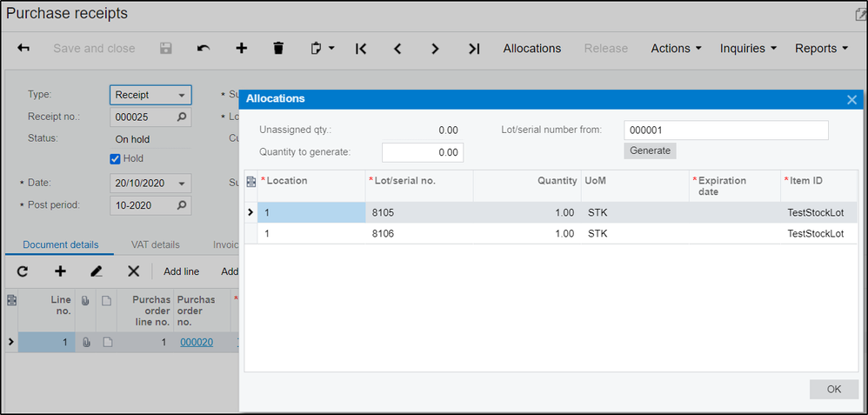This screenshot has width=868, height=415.
Task: Add new record with plus icon
Action: (x=241, y=49)
